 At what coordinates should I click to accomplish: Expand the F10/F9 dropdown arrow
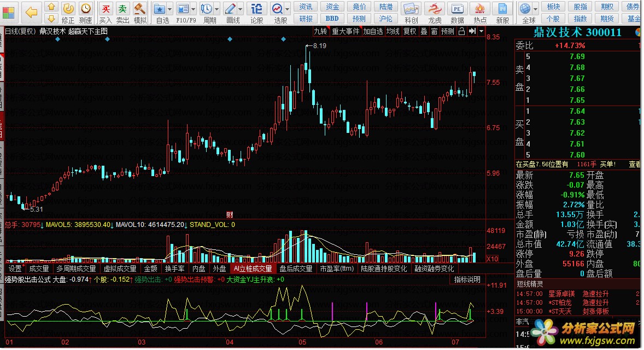[x=193, y=9]
